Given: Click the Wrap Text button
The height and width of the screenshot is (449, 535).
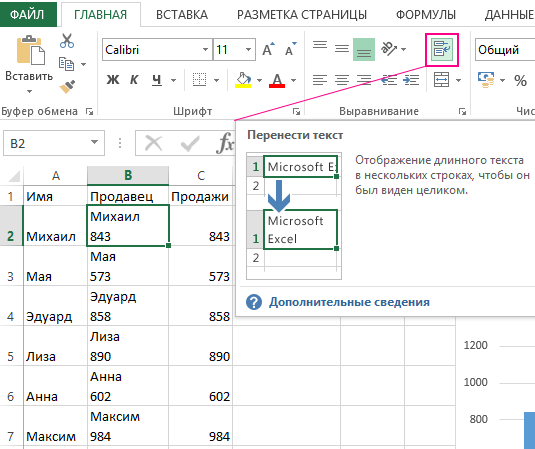Looking at the screenshot, I should (x=442, y=49).
